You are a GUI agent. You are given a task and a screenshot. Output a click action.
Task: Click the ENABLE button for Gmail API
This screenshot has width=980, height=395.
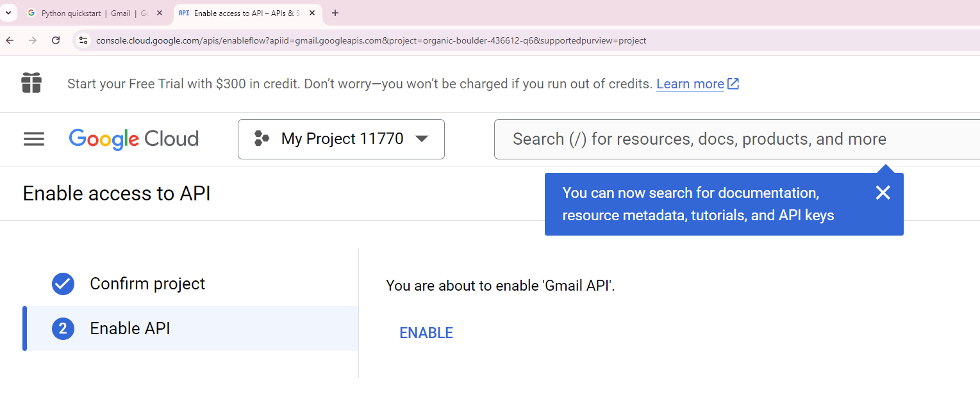(x=426, y=333)
